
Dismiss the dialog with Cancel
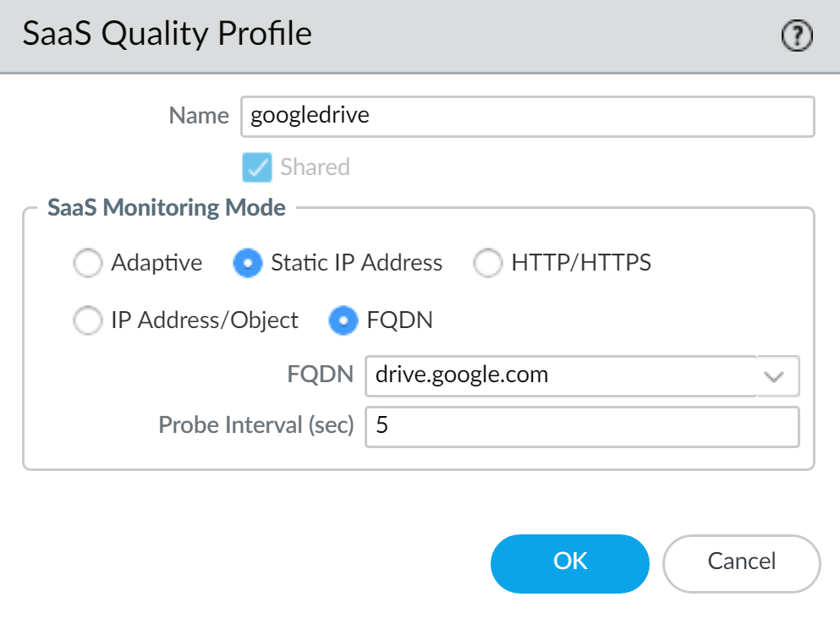click(741, 562)
